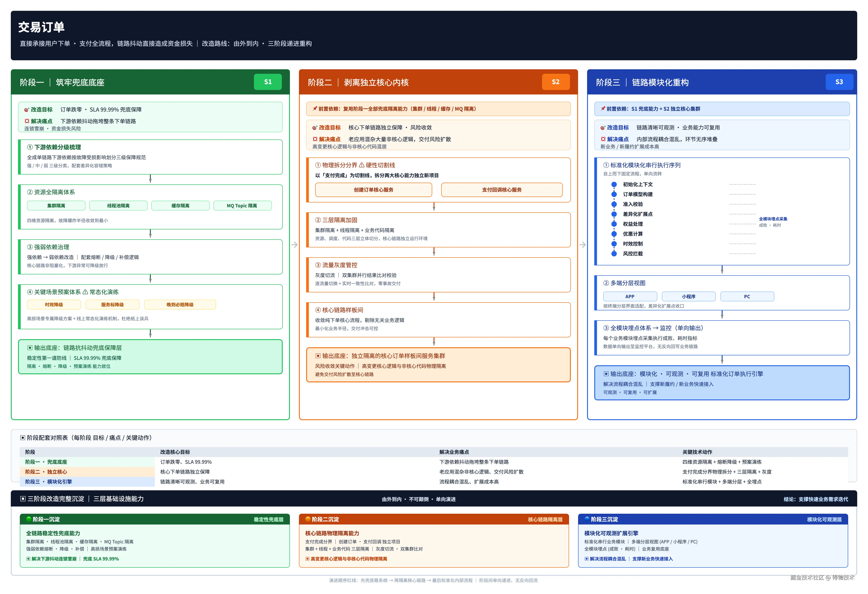Click the 集群隔离 chip
Image resolution: width=868 pixels, height=594 pixels.
tap(56, 206)
